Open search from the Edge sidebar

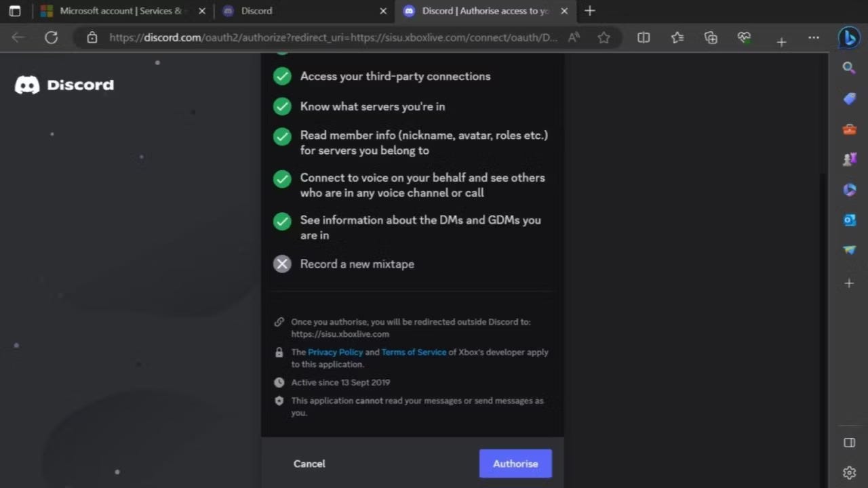tap(849, 67)
